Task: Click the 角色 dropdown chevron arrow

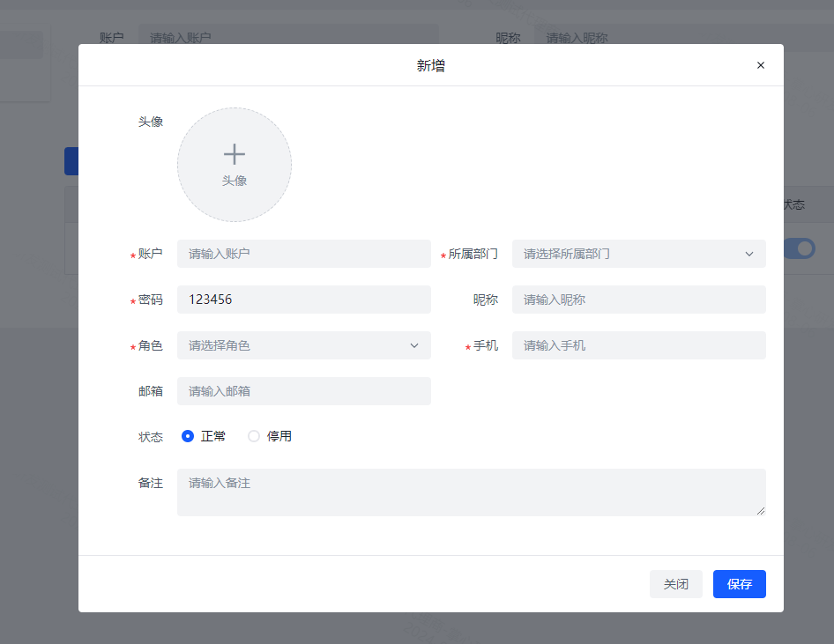Action: point(414,345)
